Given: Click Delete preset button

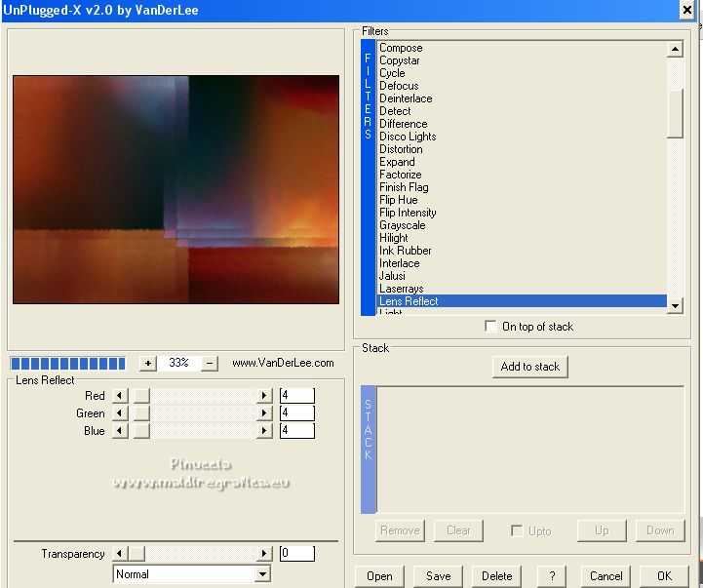Looking at the screenshot, I should point(496,576).
